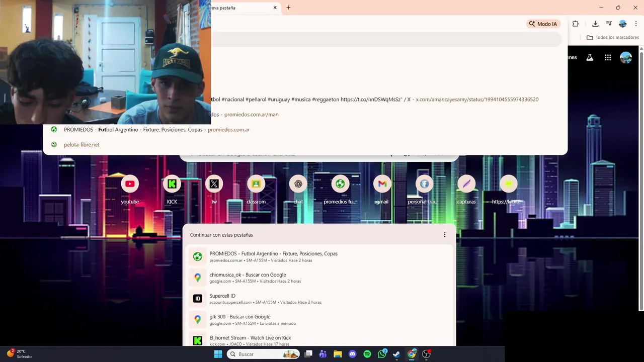Viewport: 644px width, 362px height.
Task: Open Task View on the taskbar
Action: [x=308, y=354]
